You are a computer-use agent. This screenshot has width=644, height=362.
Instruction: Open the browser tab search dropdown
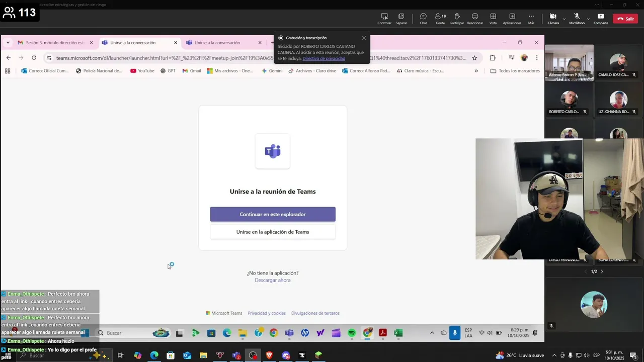coord(8,43)
